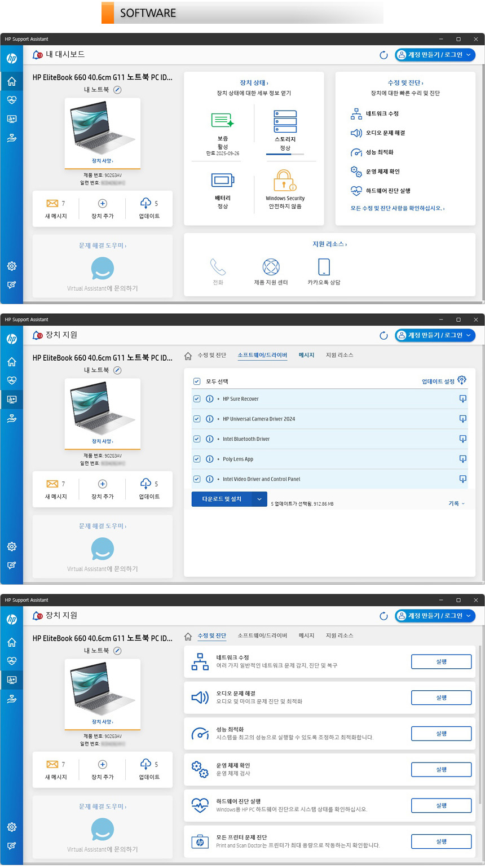Click the 장치 추가 plus icon in the dashboard window
Screen dimensions: 485x868
(103, 203)
